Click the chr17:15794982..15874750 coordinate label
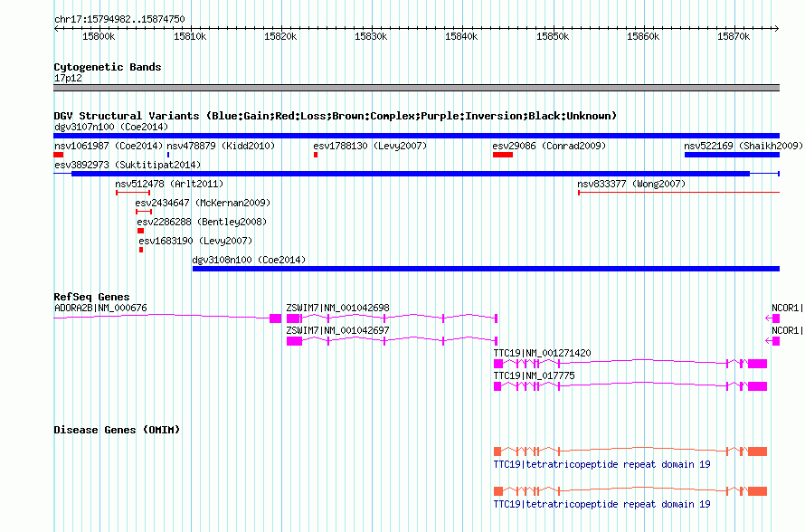The image size is (805, 532). (119, 19)
